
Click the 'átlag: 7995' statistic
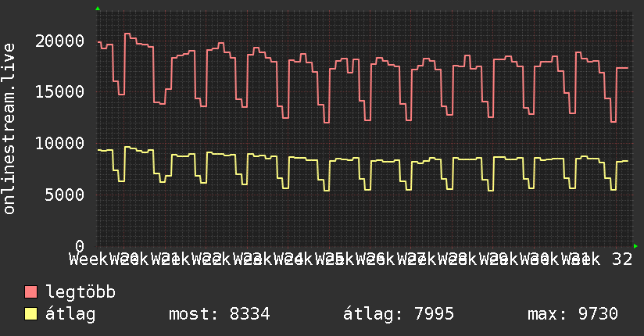(399, 314)
